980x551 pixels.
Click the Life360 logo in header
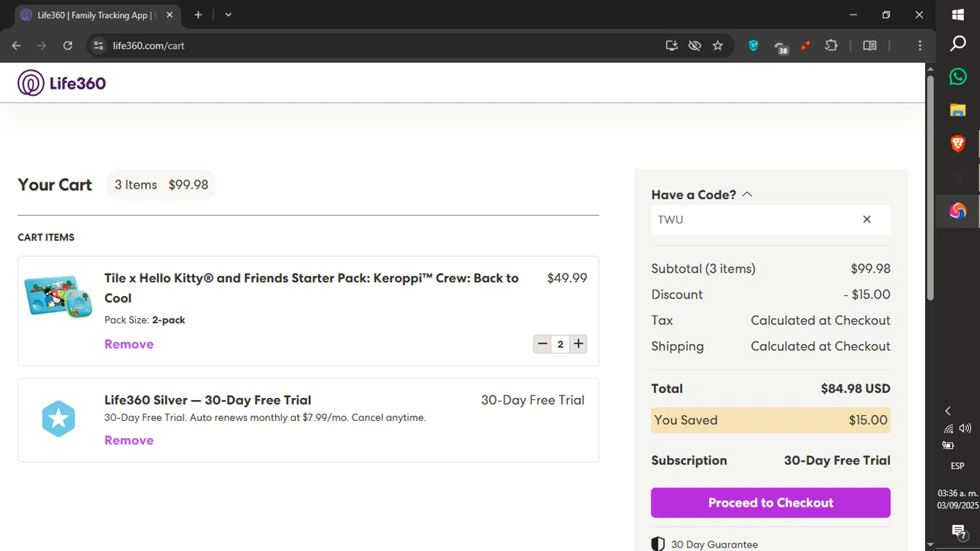point(62,83)
